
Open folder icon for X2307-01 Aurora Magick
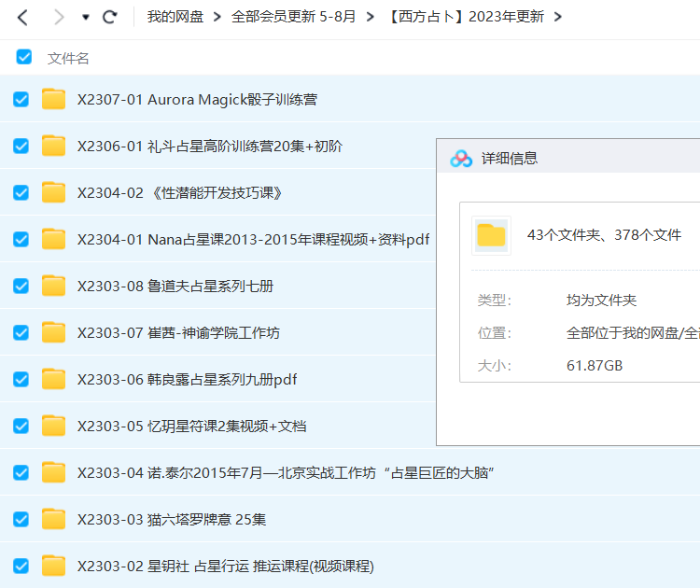pyautogui.click(x=54, y=99)
